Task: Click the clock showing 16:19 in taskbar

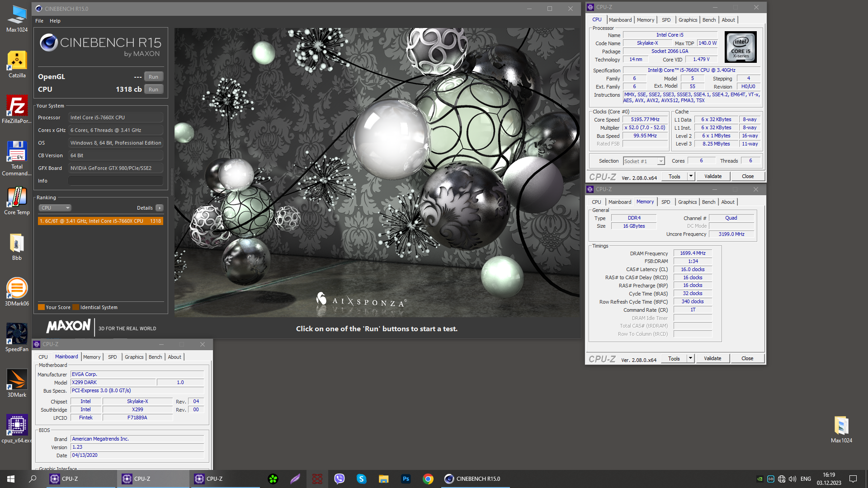Action: coord(829,479)
